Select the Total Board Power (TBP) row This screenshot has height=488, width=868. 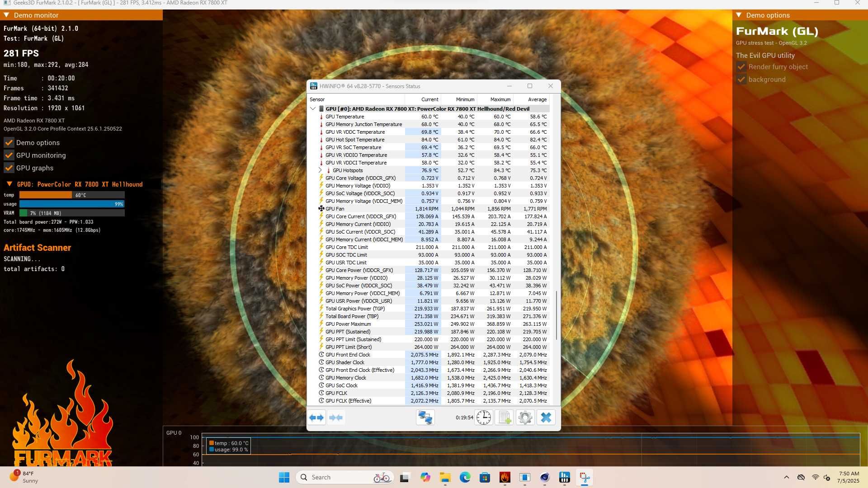[x=429, y=316]
